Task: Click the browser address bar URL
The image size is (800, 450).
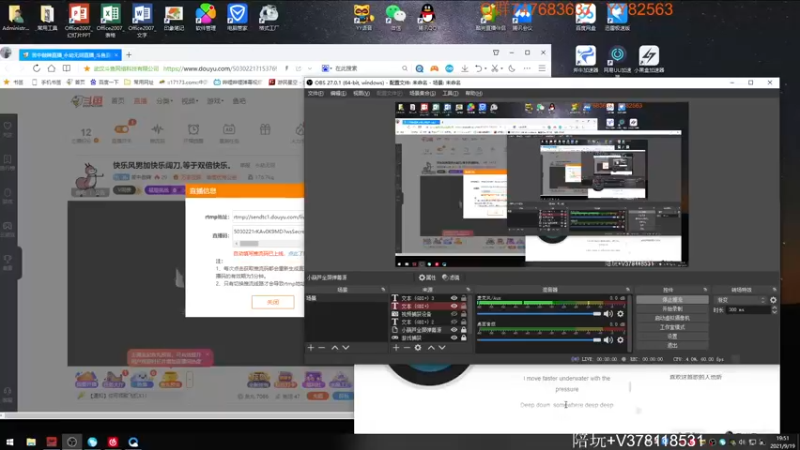Action: point(220,68)
